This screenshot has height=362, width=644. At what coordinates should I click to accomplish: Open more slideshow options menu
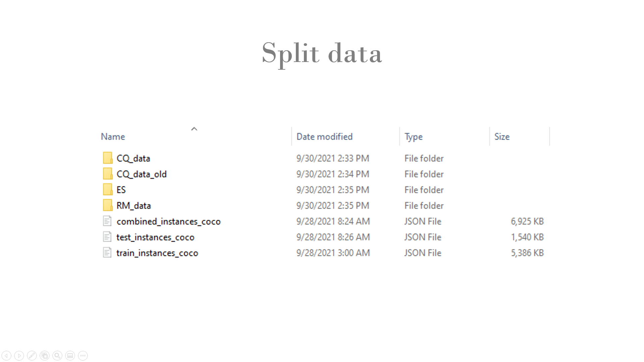83,355
